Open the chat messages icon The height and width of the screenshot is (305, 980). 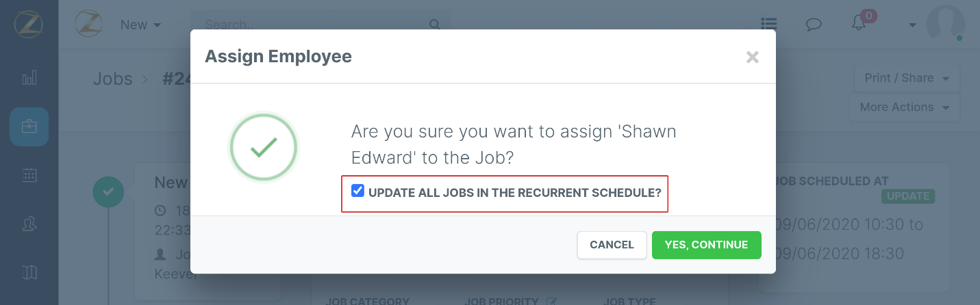point(814,25)
